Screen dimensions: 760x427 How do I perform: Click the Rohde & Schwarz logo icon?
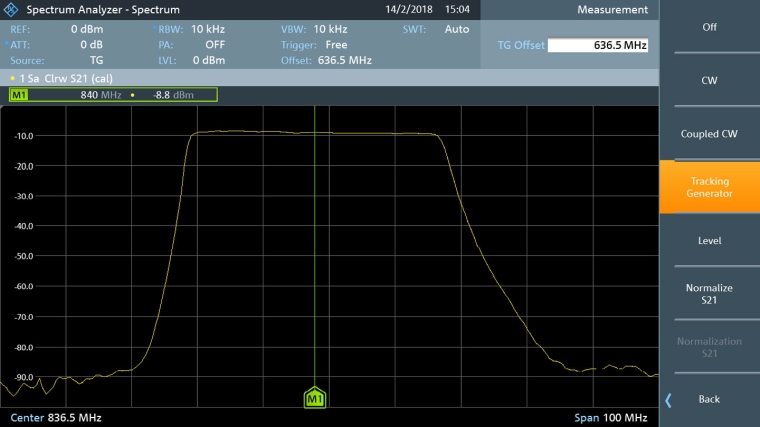pyautogui.click(x=12, y=9)
